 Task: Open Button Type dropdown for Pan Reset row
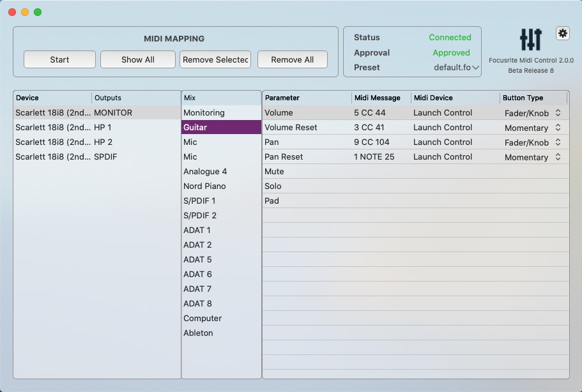click(x=533, y=157)
